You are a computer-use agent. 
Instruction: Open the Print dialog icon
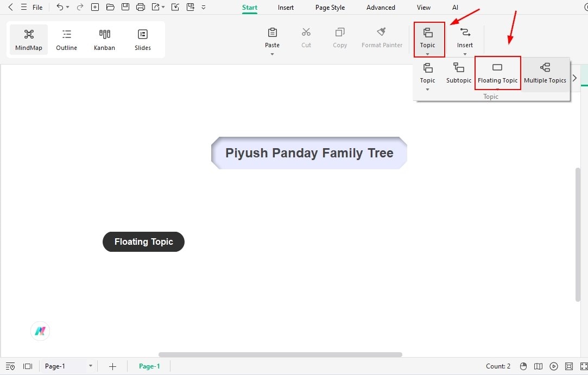tap(140, 7)
